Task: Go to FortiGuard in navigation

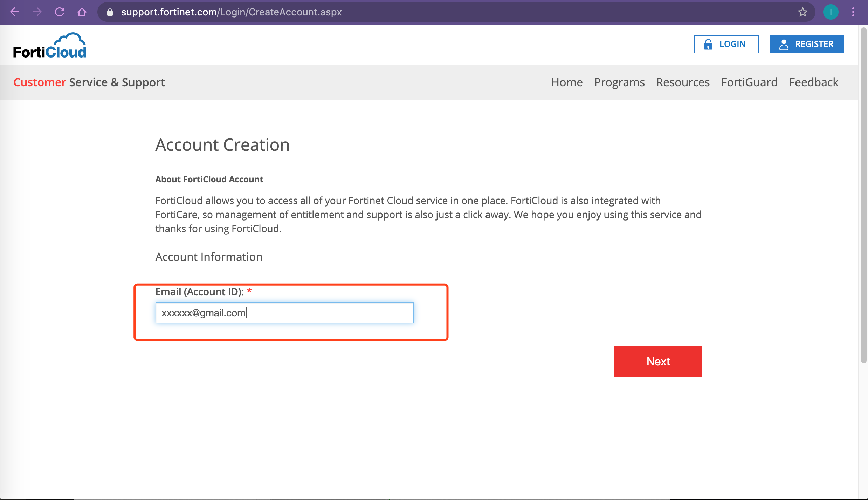Action: (x=749, y=82)
